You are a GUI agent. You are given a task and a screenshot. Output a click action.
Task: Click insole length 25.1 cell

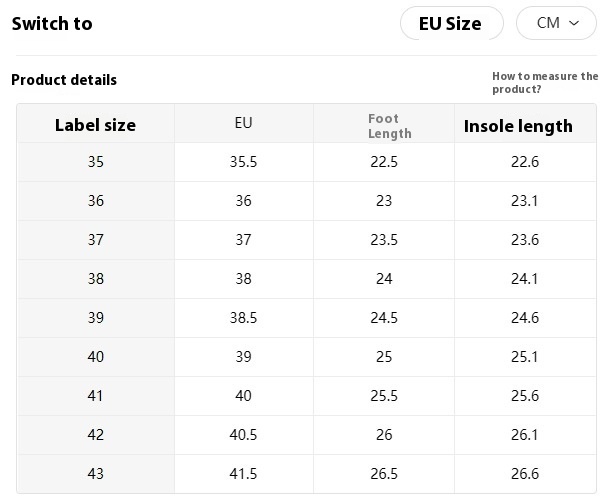pyautogui.click(x=525, y=357)
